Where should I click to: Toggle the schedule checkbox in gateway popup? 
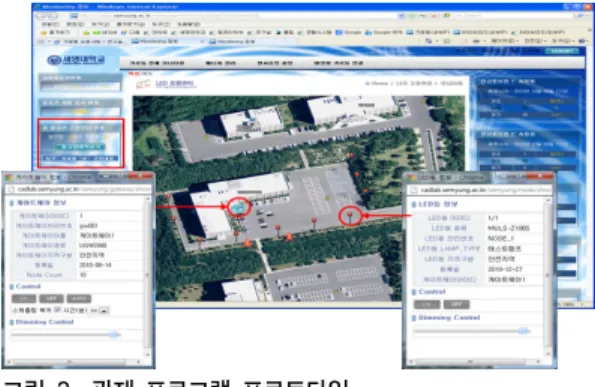(x=57, y=310)
